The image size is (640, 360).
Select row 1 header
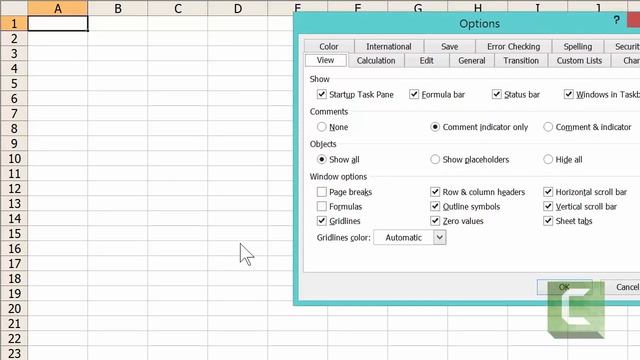click(x=14, y=23)
